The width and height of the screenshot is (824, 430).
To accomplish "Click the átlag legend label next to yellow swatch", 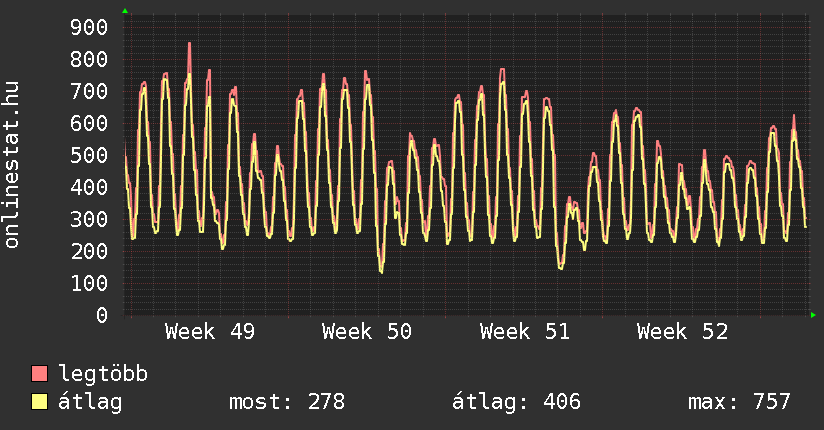I will click(90, 402).
